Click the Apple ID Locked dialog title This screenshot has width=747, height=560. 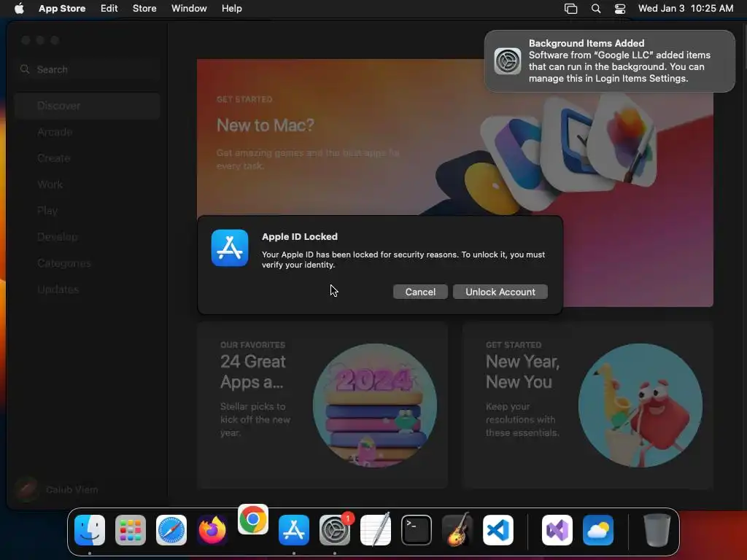[300, 237]
